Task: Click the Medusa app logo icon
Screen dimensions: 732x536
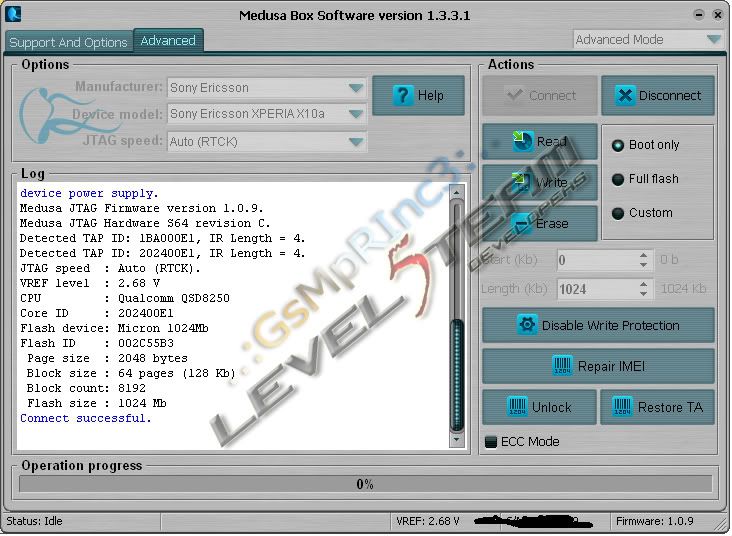Action: tap(13, 14)
